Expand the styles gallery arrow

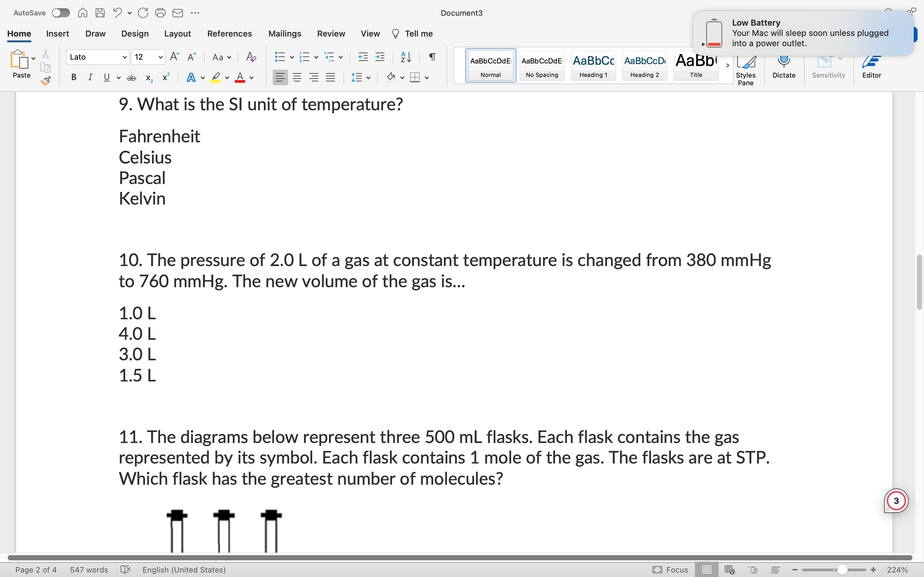point(727,66)
